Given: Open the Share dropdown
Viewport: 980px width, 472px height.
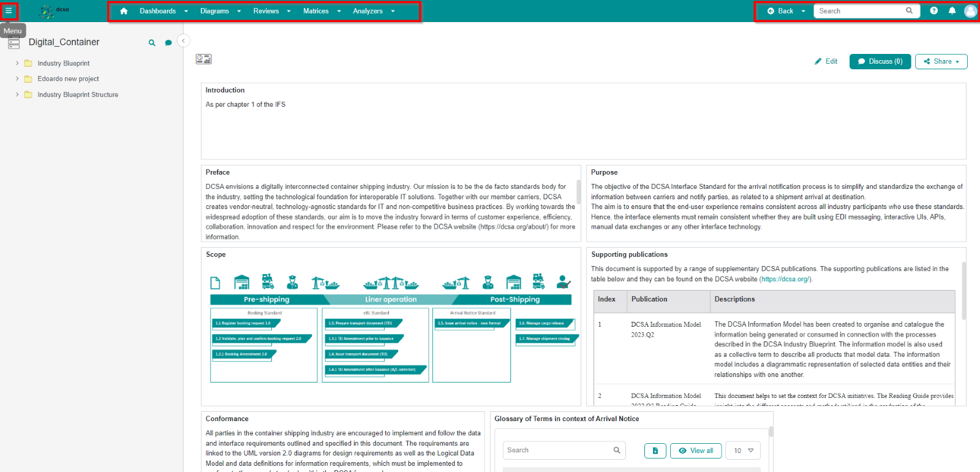Looking at the screenshot, I should click(941, 61).
